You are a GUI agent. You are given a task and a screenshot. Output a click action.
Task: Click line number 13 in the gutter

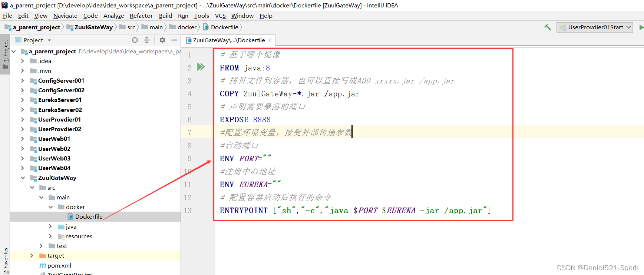(188, 211)
